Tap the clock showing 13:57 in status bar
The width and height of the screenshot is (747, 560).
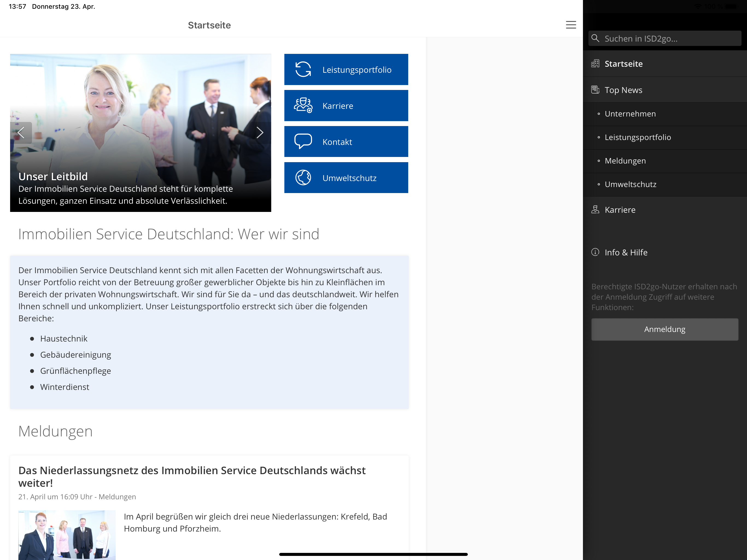17,6
